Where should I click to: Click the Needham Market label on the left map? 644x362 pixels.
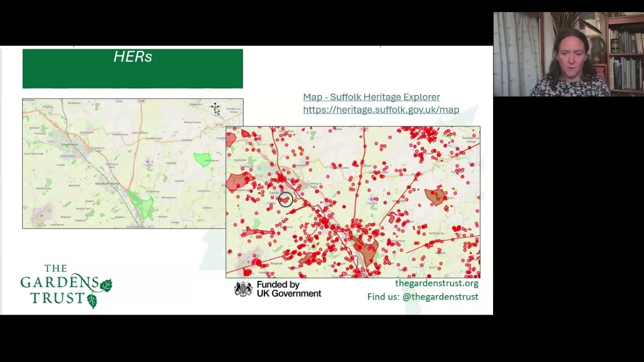click(108, 184)
